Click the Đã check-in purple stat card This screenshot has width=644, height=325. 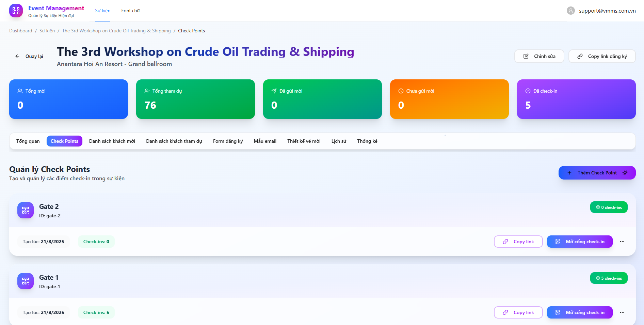click(x=576, y=99)
